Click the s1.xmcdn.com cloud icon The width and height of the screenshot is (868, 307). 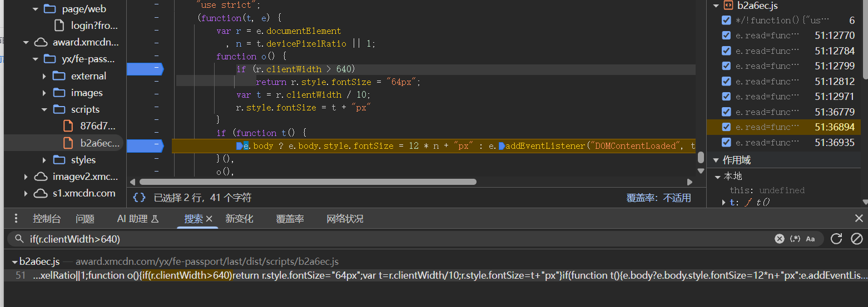(41, 193)
